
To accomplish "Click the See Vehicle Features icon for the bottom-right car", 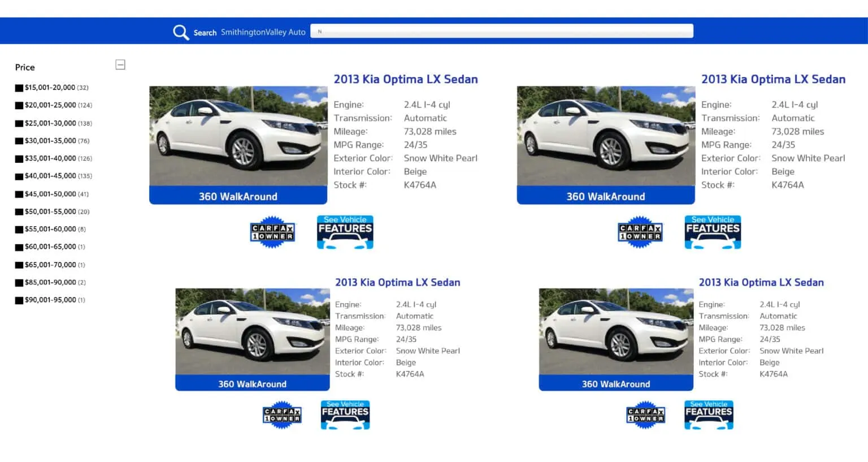I will [x=709, y=414].
